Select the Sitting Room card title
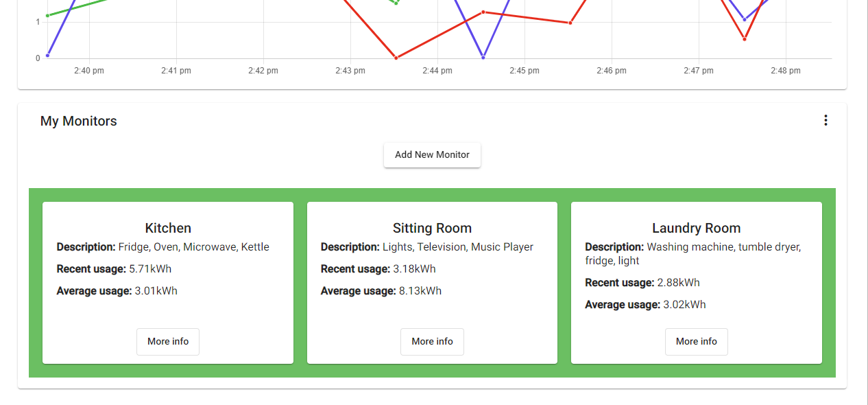Image resolution: width=868 pixels, height=405 pixels. pos(432,228)
